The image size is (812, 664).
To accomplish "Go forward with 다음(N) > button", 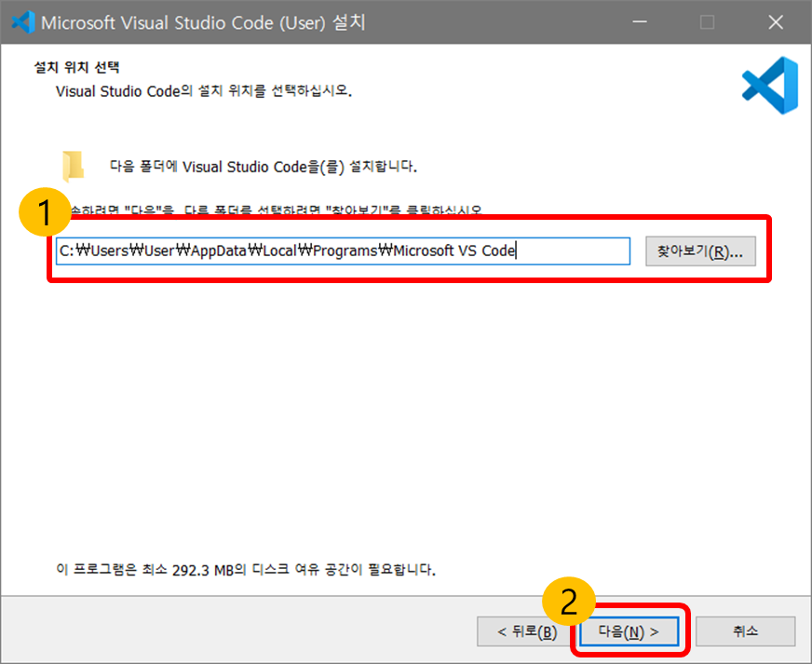I will [629, 631].
